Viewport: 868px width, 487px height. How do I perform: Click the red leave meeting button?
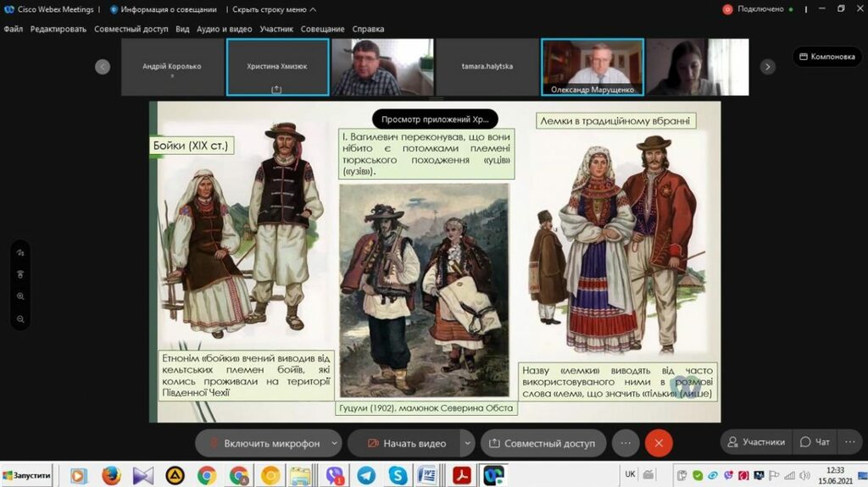tap(658, 442)
